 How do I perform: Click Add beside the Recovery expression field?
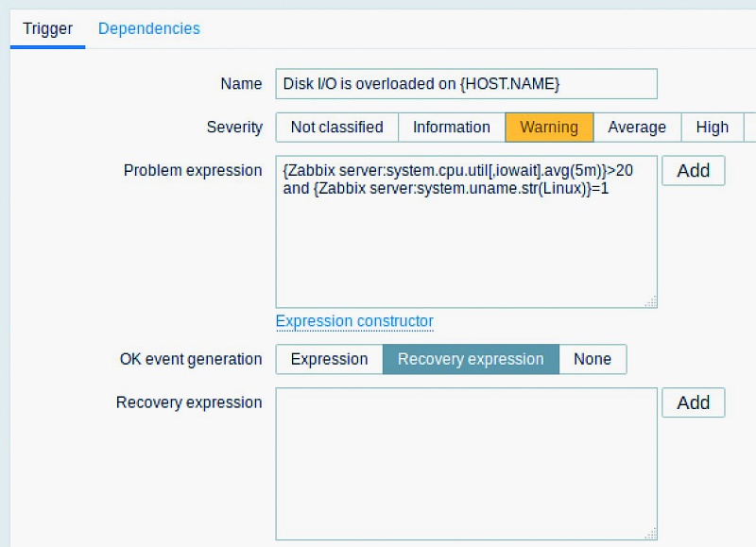tap(693, 402)
